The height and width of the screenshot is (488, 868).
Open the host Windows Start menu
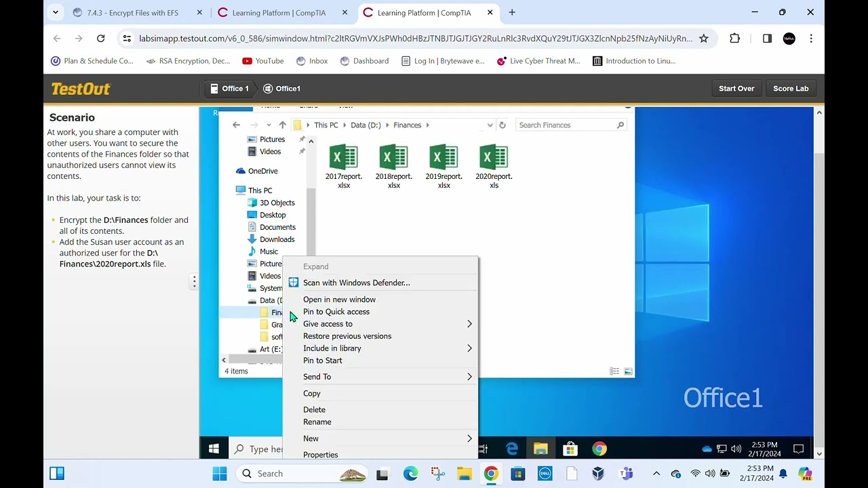220,474
